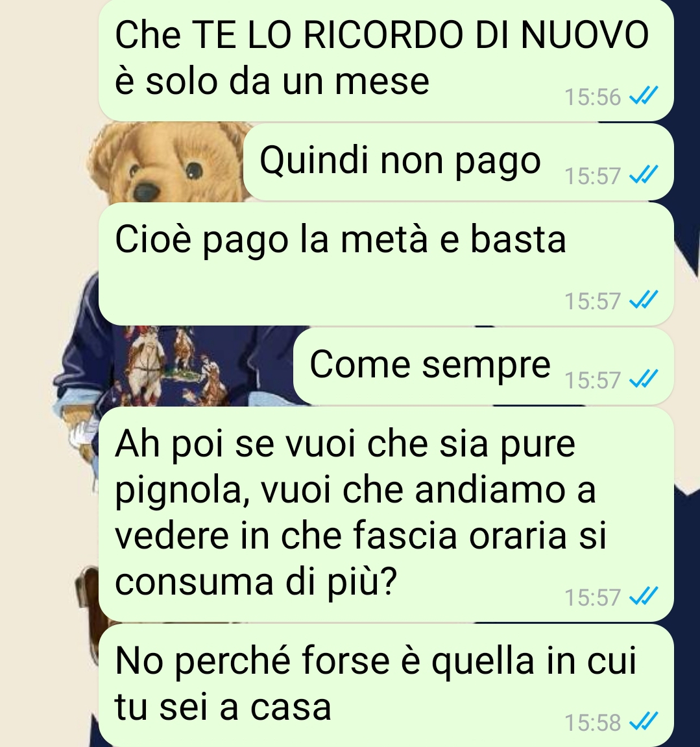Tap the words "tu sei a casa"

(x=223, y=707)
